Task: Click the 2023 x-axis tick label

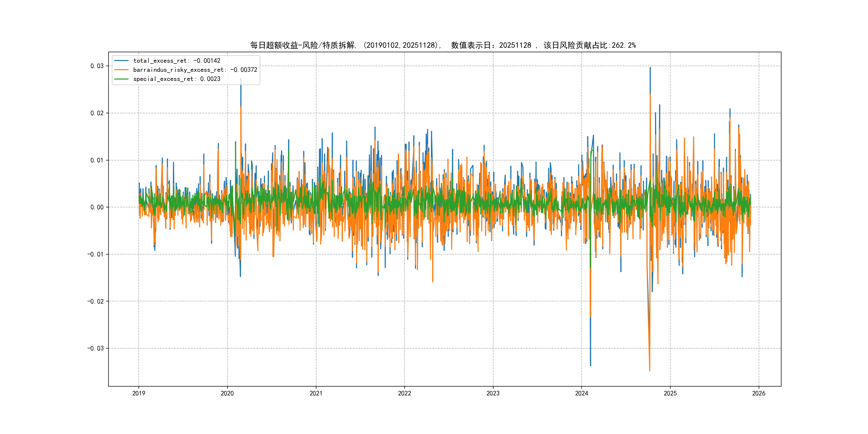Action: pyautogui.click(x=493, y=393)
